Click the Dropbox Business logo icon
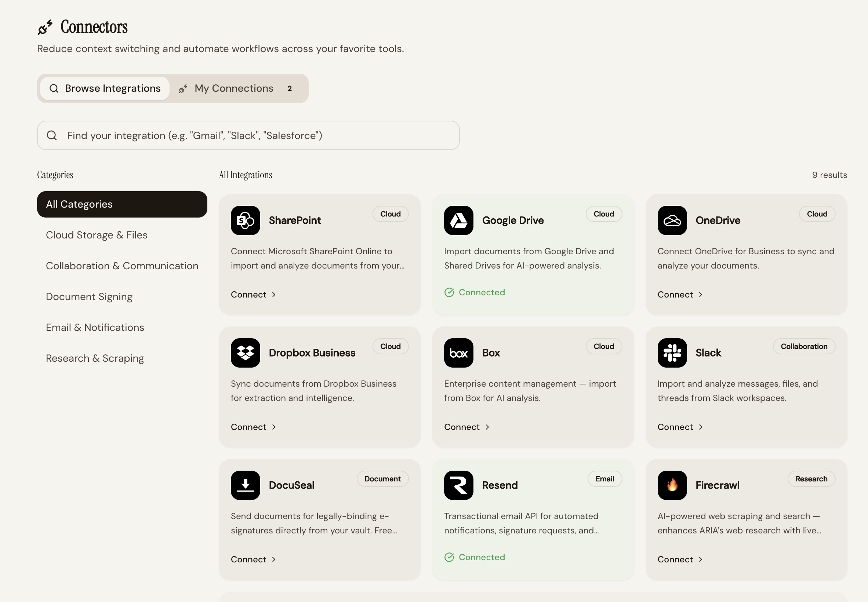Screen dimensions: 868x602 pyautogui.click(x=245, y=353)
